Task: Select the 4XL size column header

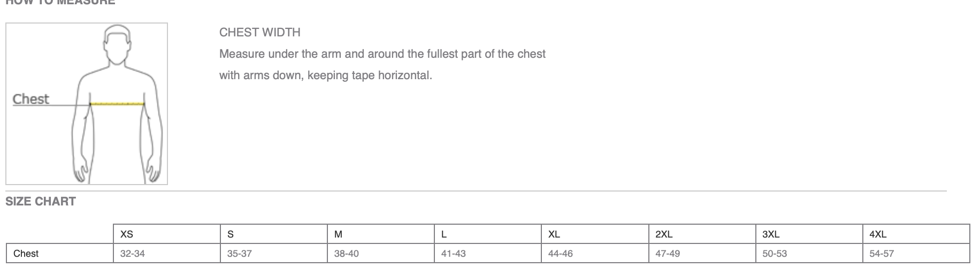Action: click(x=878, y=234)
